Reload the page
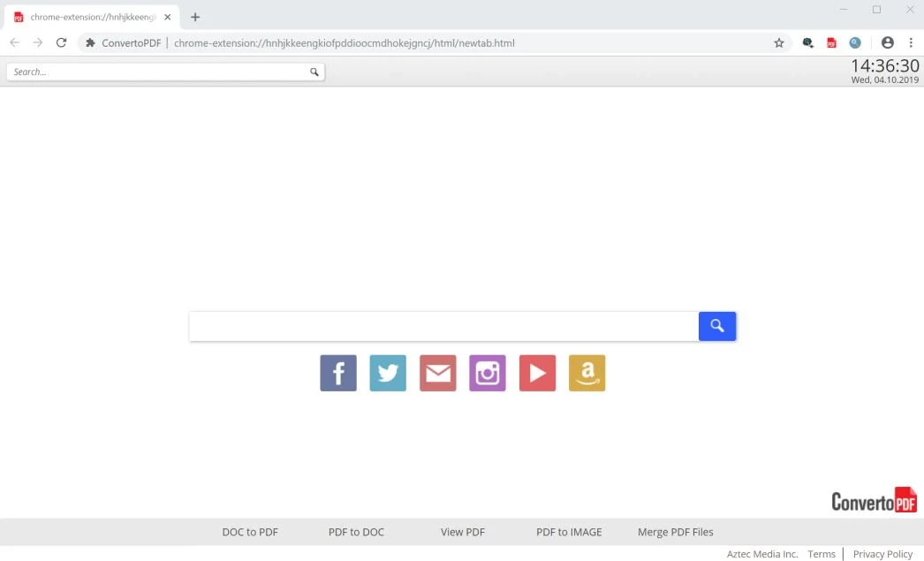This screenshot has width=924, height=561. point(61,43)
